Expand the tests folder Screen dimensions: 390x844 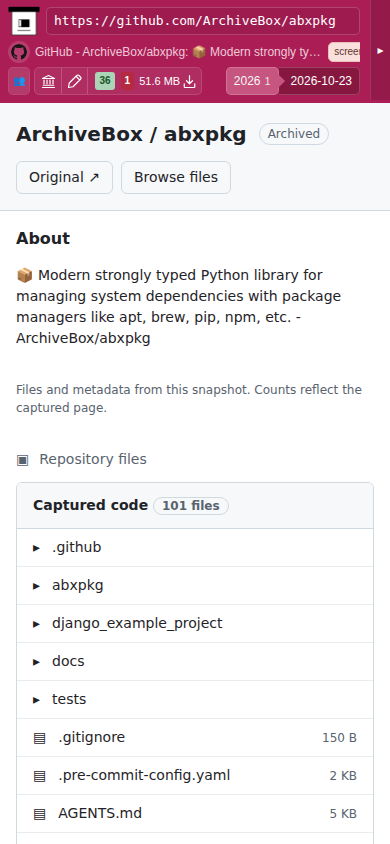pos(37,700)
